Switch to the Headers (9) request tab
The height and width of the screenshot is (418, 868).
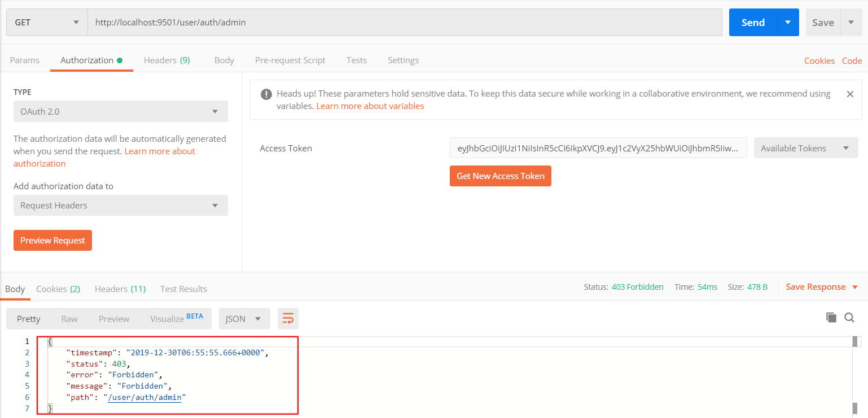point(166,60)
